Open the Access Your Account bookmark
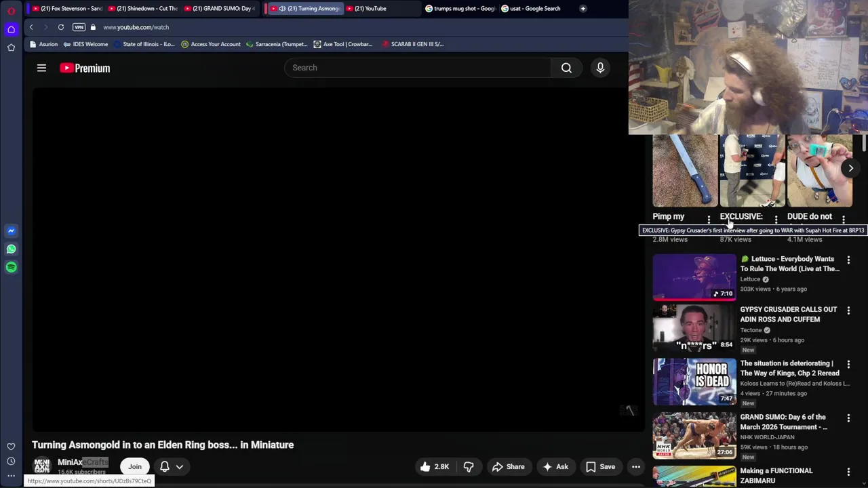 (210, 44)
